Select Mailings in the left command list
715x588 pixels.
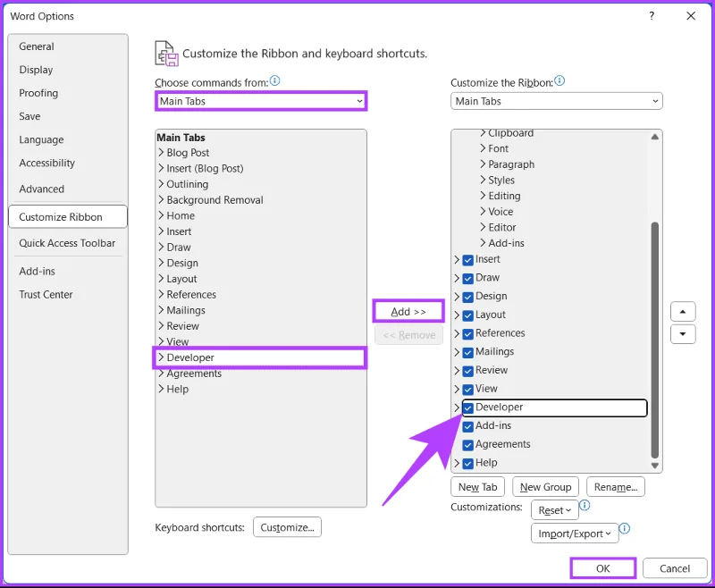pos(186,310)
